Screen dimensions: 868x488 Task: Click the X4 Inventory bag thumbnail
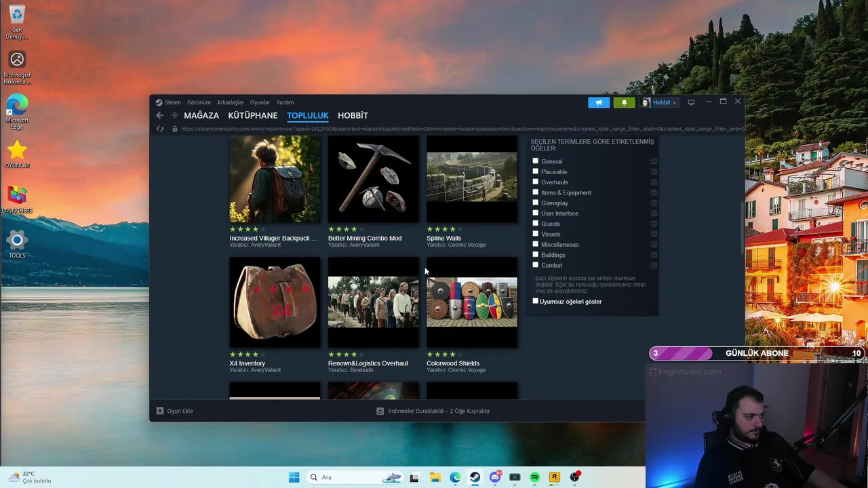(275, 302)
